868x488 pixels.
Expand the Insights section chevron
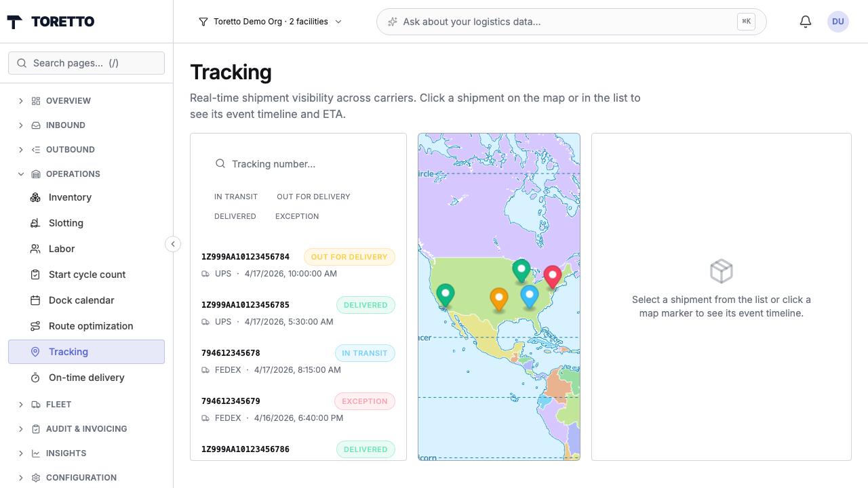[20, 453]
